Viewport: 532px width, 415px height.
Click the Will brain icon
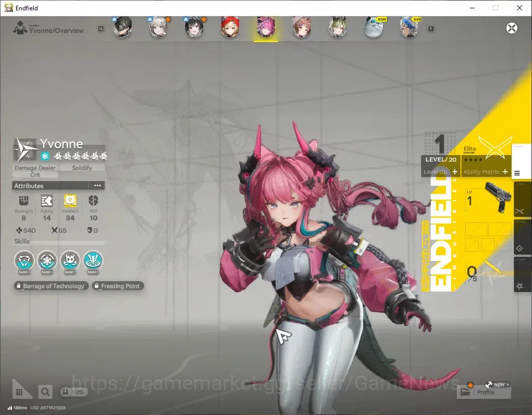pyautogui.click(x=93, y=201)
